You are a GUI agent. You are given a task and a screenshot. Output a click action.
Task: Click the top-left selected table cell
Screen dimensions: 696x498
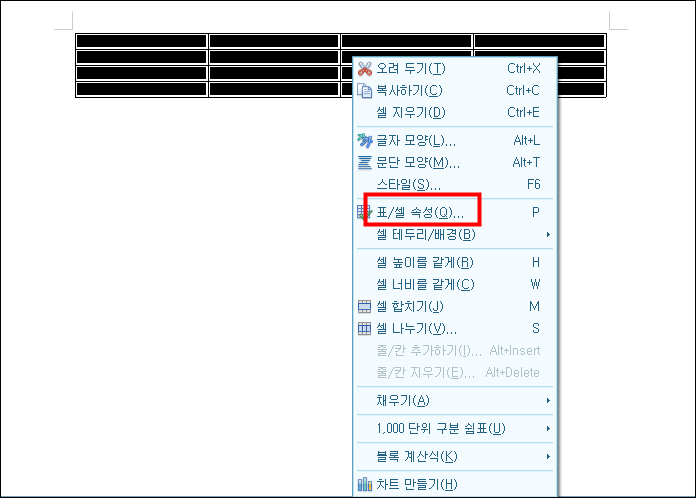142,41
